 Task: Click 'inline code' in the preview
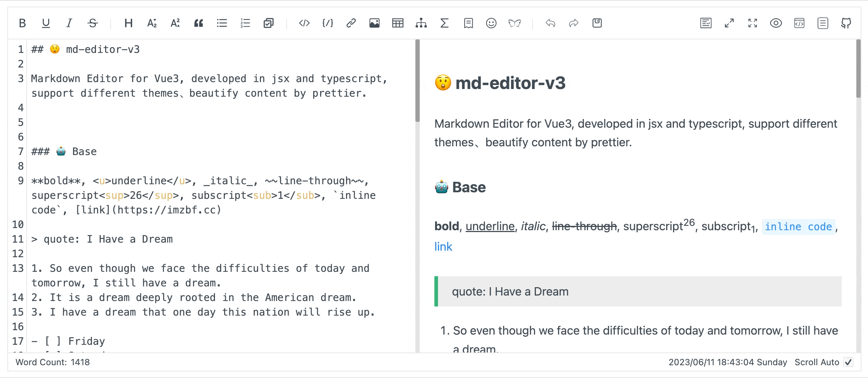(x=799, y=227)
